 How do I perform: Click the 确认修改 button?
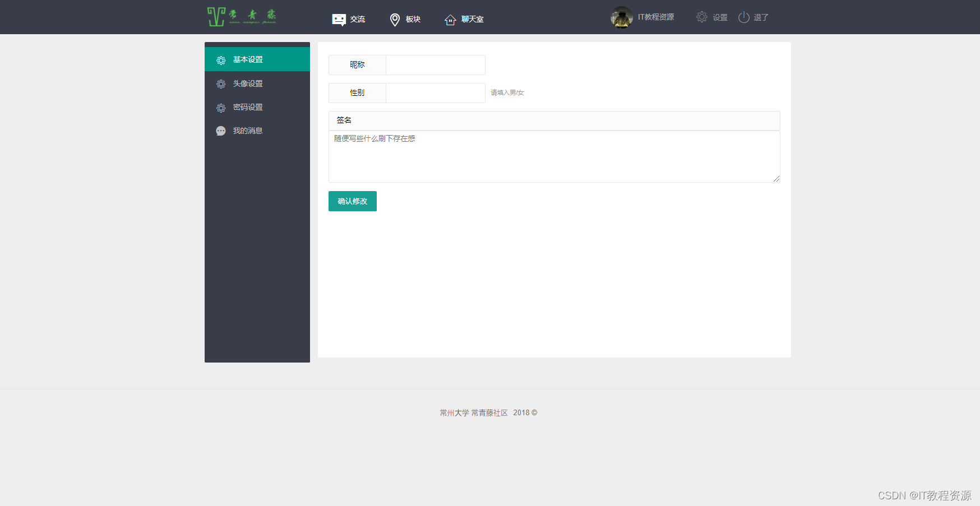[353, 201]
